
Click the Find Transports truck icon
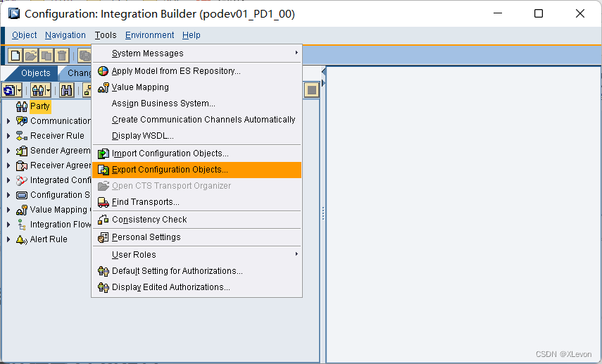pos(103,202)
